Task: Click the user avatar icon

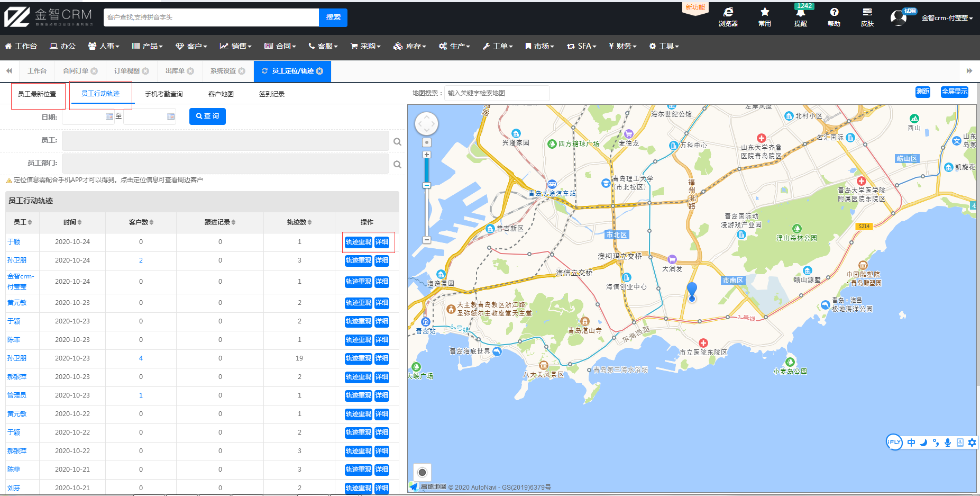Action: (899, 17)
